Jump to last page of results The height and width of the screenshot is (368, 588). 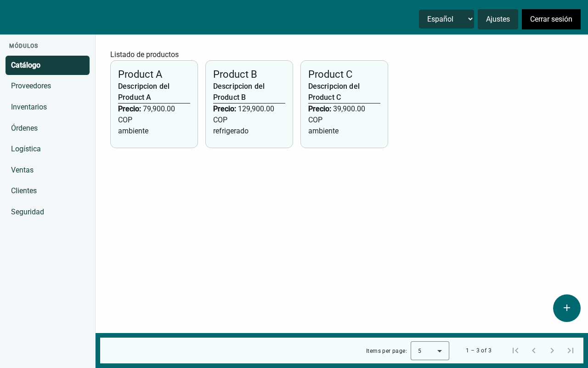[x=571, y=351]
